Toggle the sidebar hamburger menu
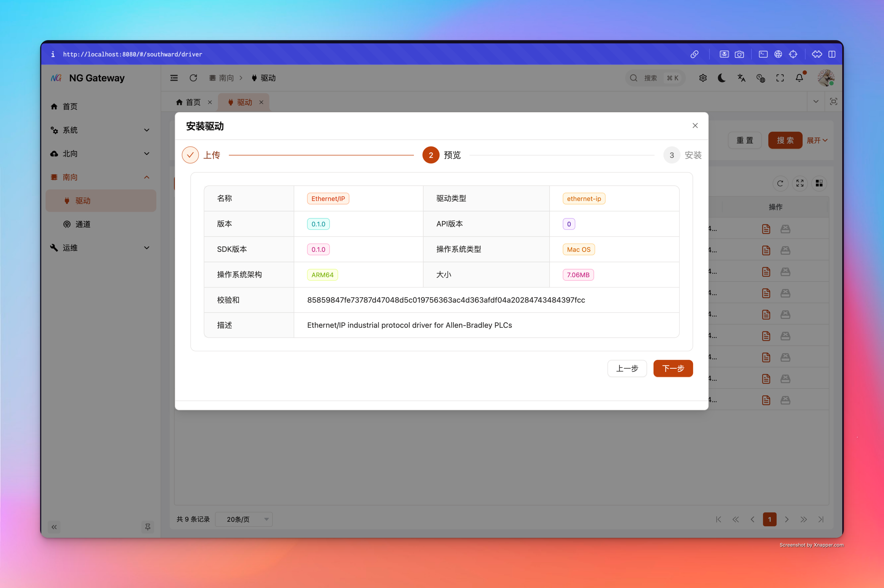Viewport: 884px width, 588px height. 174,78
